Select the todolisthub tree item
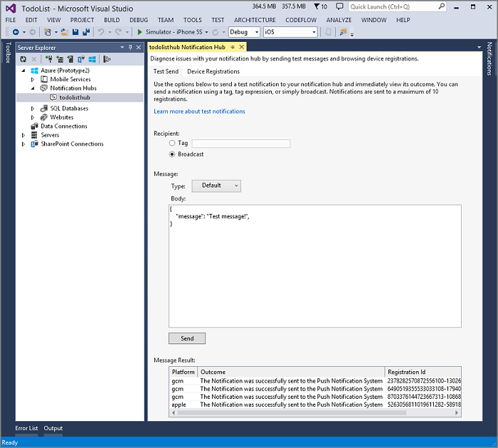The image size is (498, 448). (x=80, y=97)
